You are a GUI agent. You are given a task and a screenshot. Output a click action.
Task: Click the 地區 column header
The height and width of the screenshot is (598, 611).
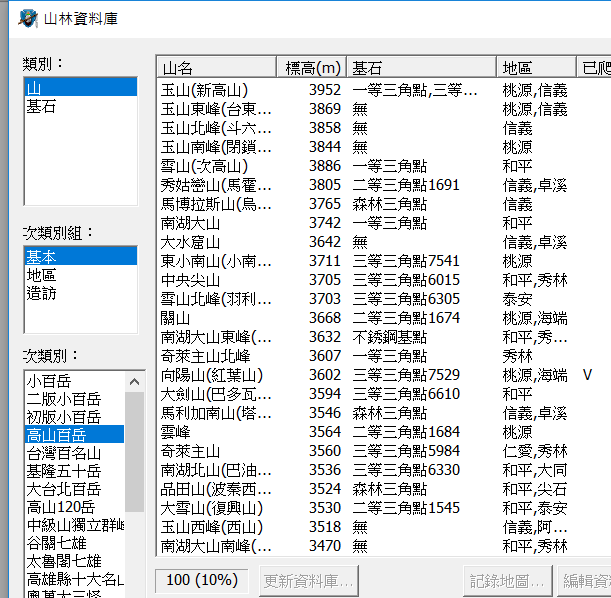pyautogui.click(x=536, y=67)
